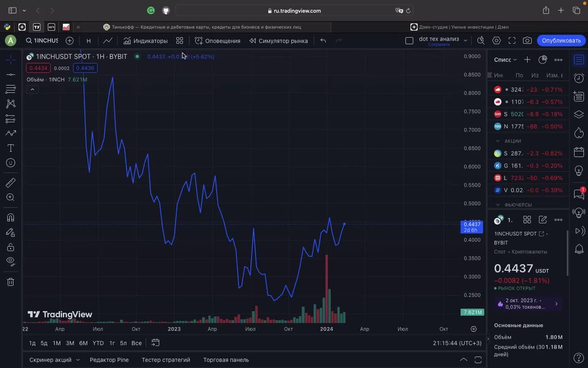Enable Magnet mode in the drawing toolbar
This screenshot has width=588, height=368.
(x=10, y=217)
